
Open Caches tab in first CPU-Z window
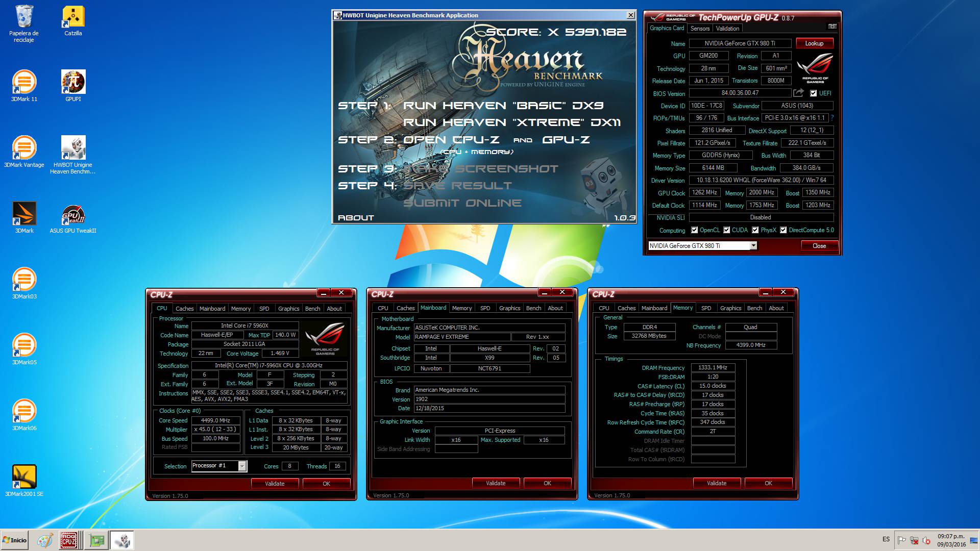184,309
